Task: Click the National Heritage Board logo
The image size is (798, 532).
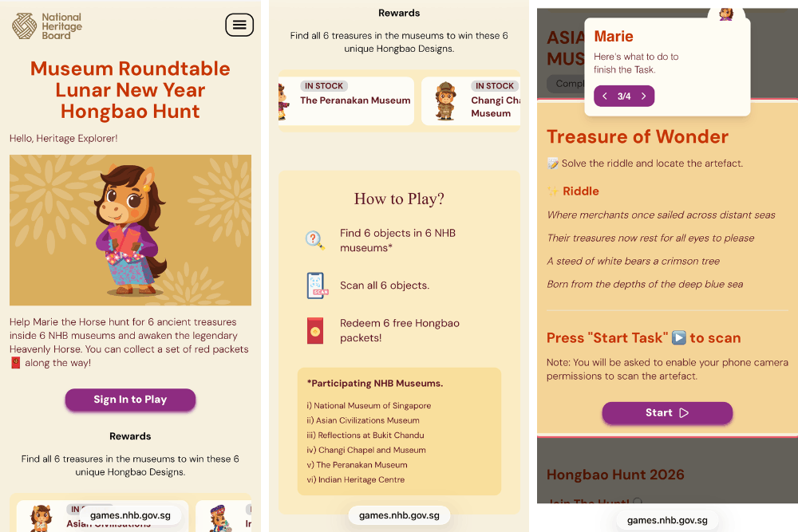Action: pos(47,26)
